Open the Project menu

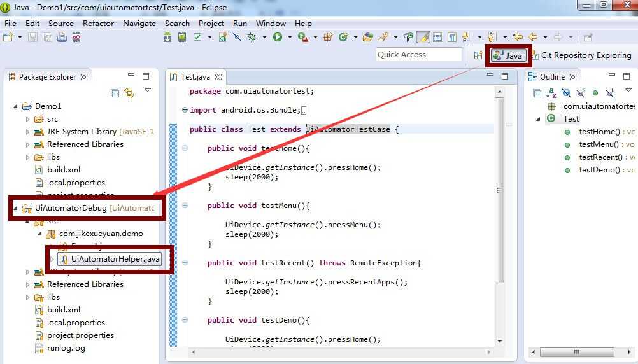211,23
